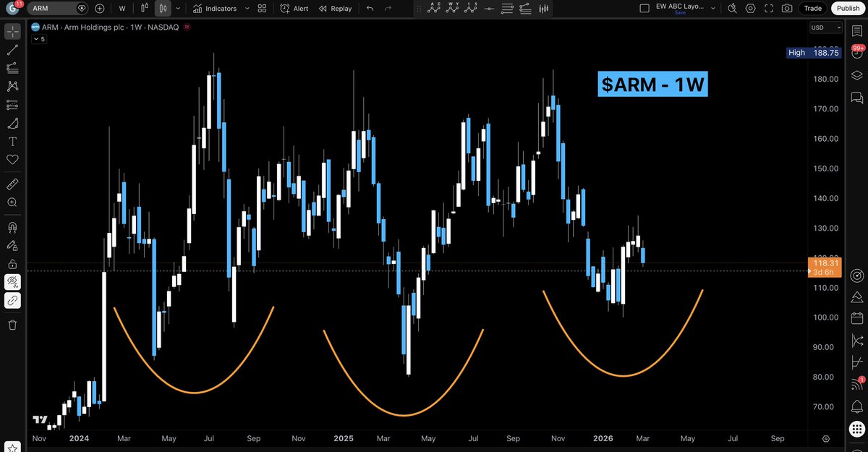Expand the favorite indicators dropdown

247,9
